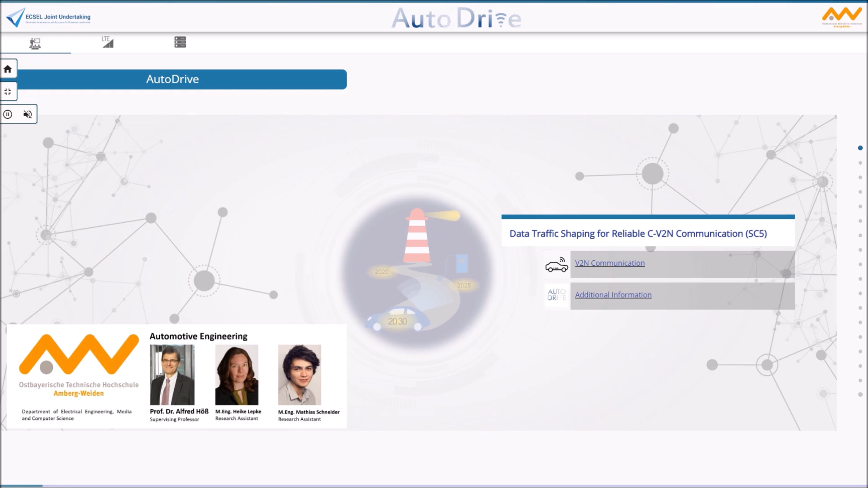Select the first active page dot
The image size is (868, 488).
coord(860,148)
